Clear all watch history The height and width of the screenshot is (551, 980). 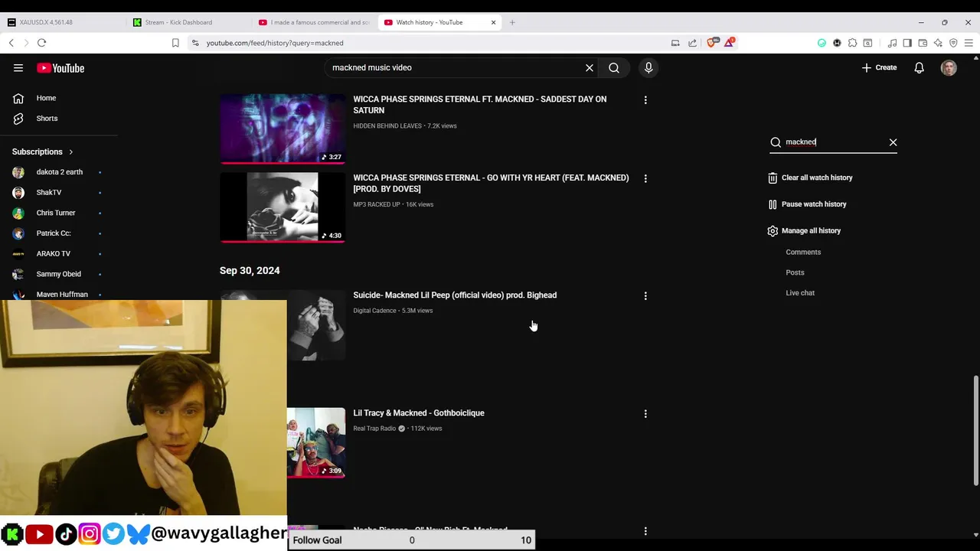(811, 178)
